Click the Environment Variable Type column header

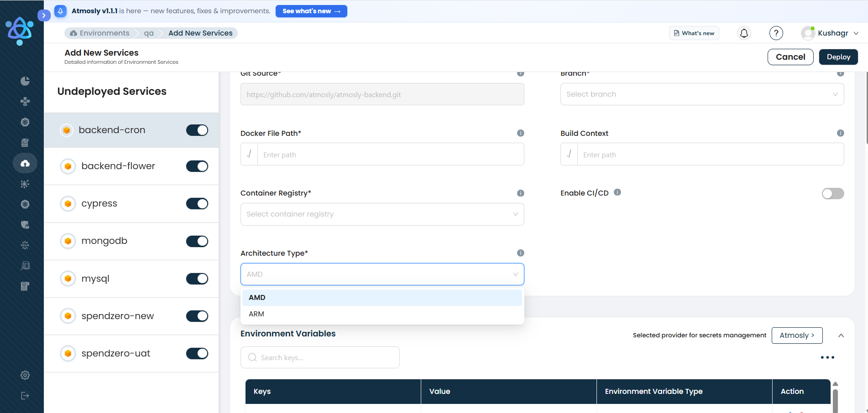click(685, 392)
